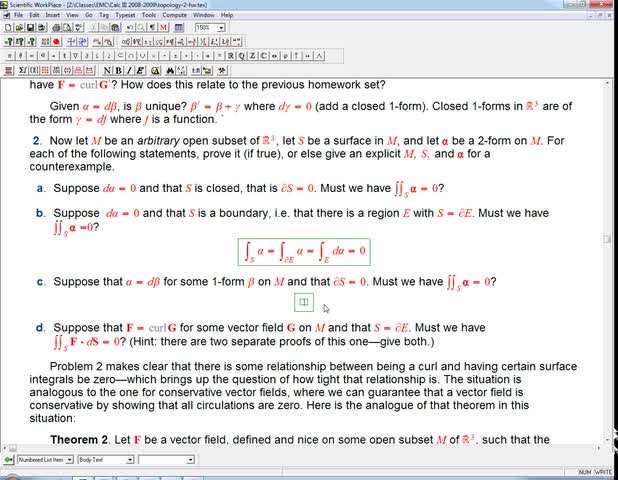Apply Normal text tag N

tap(107, 71)
